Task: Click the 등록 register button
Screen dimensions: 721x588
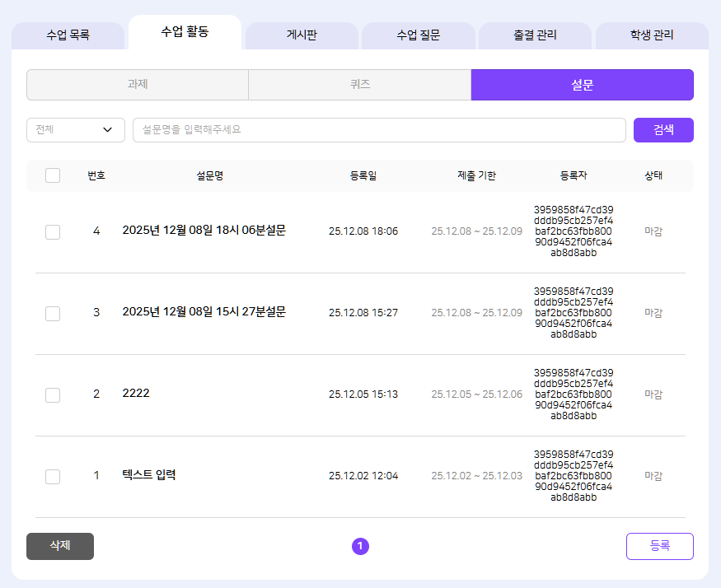Action: tap(659, 546)
